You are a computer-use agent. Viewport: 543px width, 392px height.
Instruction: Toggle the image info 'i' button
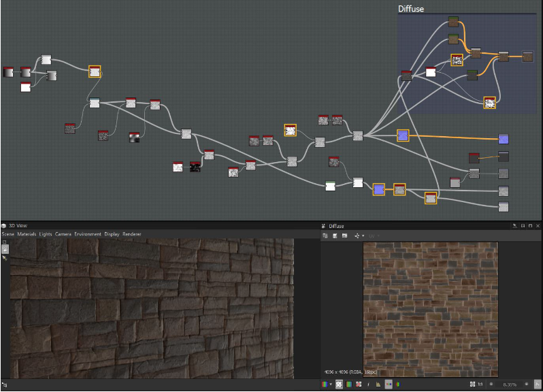[368, 384]
